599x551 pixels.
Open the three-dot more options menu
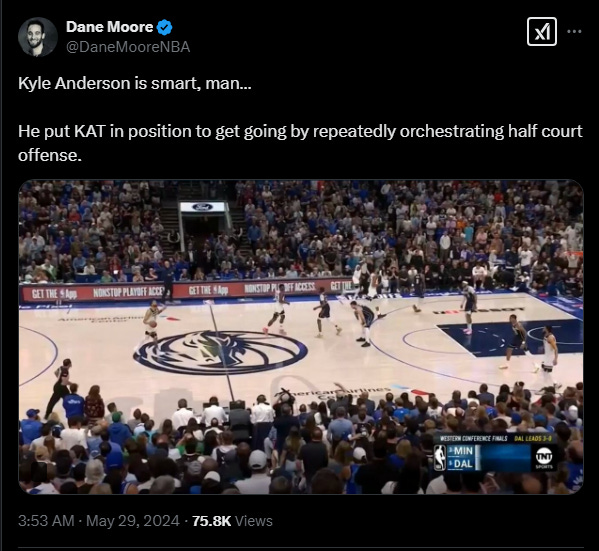click(x=574, y=32)
